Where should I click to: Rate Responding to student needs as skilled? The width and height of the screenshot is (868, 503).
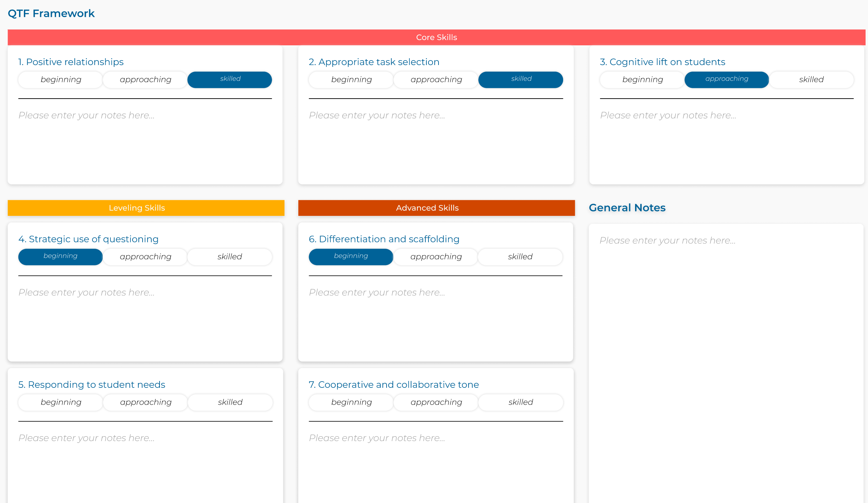point(230,402)
